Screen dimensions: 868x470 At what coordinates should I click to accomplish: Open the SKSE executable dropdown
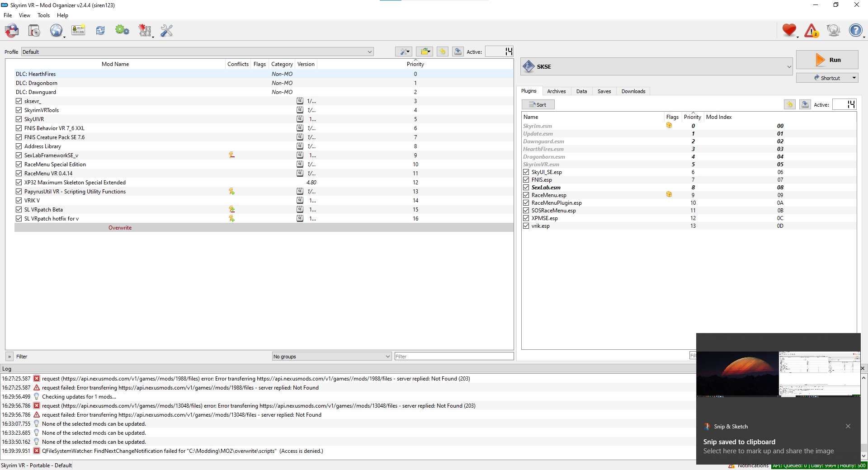[x=657, y=66]
